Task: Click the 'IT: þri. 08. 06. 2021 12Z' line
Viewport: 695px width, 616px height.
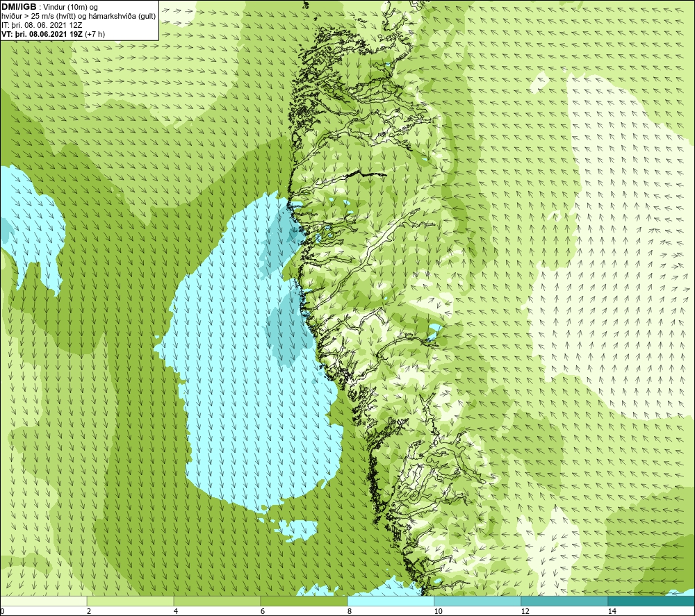Action: point(42,25)
